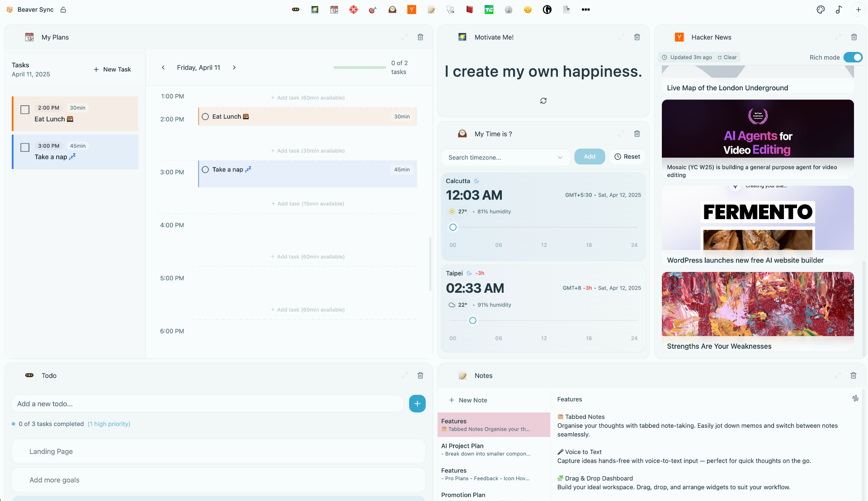
Task: Delete the My Plans widget
Action: (x=420, y=37)
